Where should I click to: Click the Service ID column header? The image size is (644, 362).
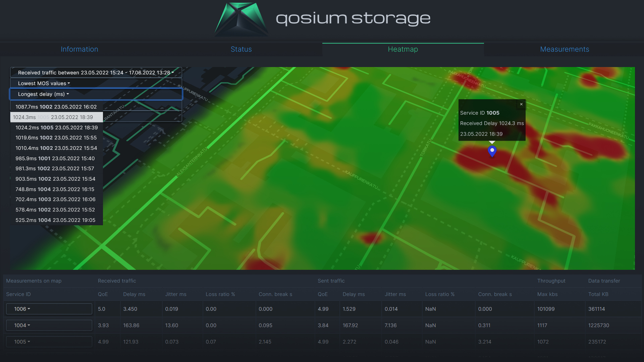click(18, 294)
